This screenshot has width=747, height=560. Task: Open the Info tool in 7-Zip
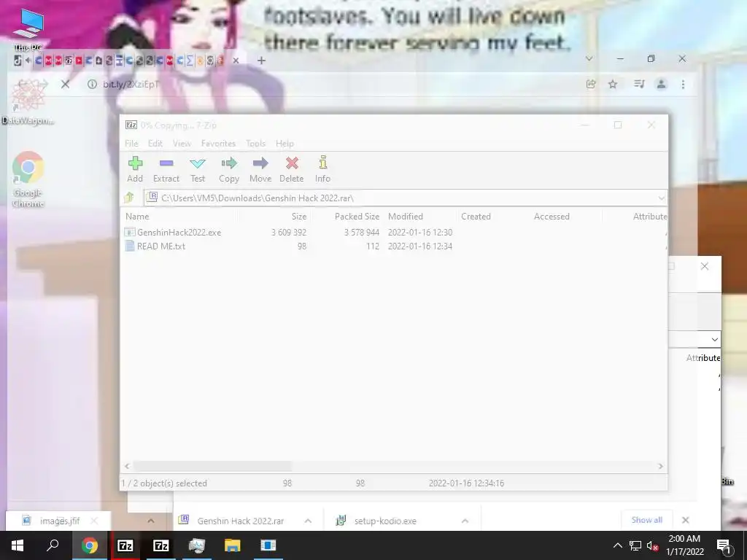coord(322,169)
